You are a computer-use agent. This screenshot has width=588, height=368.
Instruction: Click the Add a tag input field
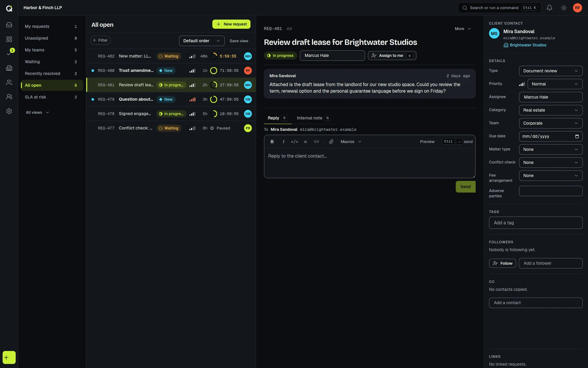(535, 223)
